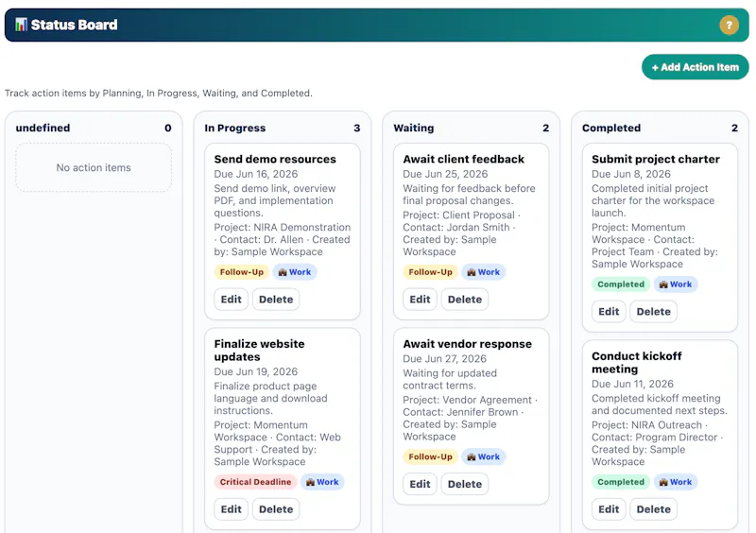Click the 'Completed' column header
The image size is (756, 533).
611,128
